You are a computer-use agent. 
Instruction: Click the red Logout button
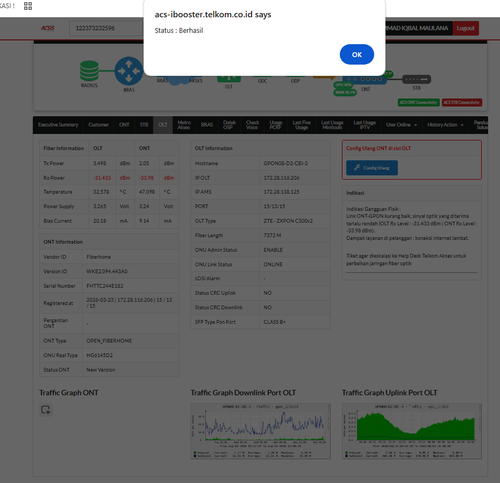(466, 28)
